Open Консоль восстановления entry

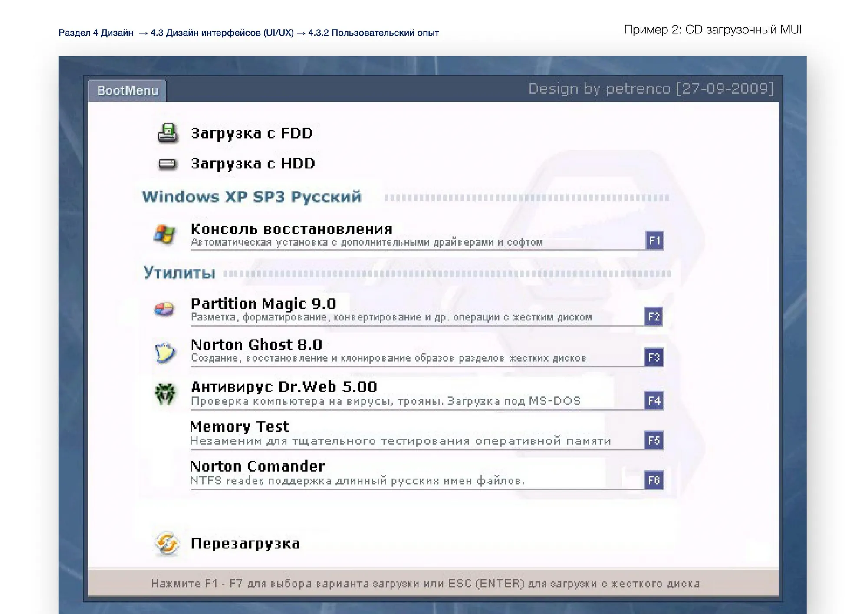coord(292,229)
